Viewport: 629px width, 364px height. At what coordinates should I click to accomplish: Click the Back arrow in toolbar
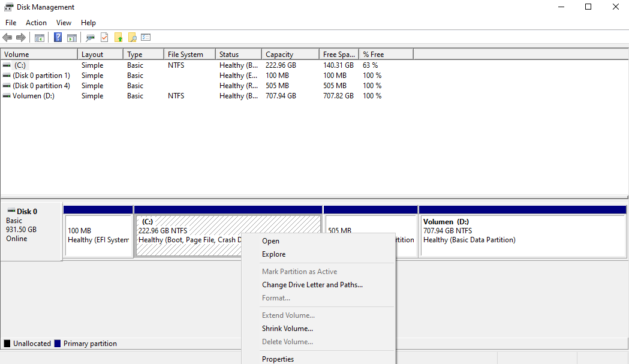[x=7, y=38]
